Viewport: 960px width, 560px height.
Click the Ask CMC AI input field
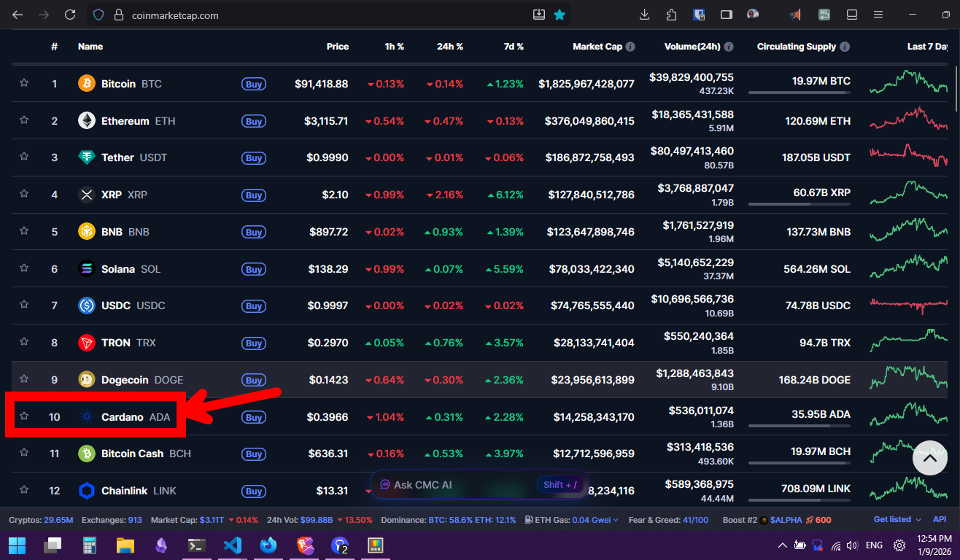click(456, 485)
